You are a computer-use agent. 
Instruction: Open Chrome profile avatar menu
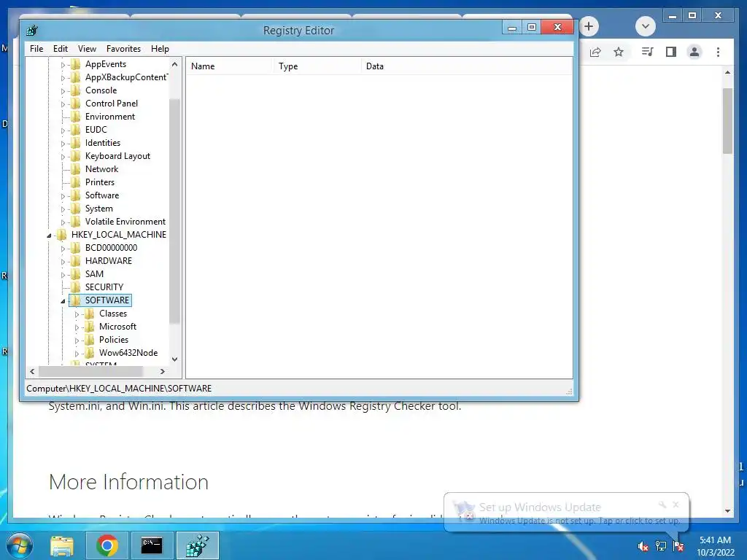[x=694, y=52]
